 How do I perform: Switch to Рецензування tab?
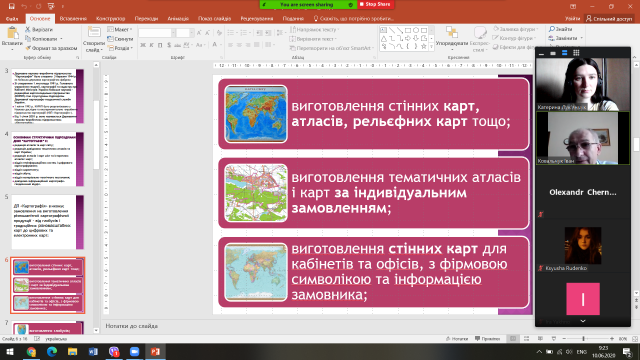257,19
